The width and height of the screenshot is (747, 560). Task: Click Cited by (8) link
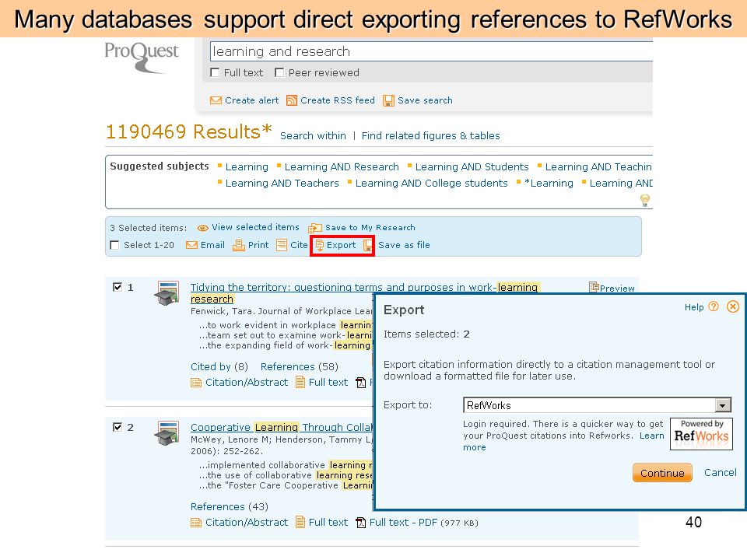pos(219,366)
